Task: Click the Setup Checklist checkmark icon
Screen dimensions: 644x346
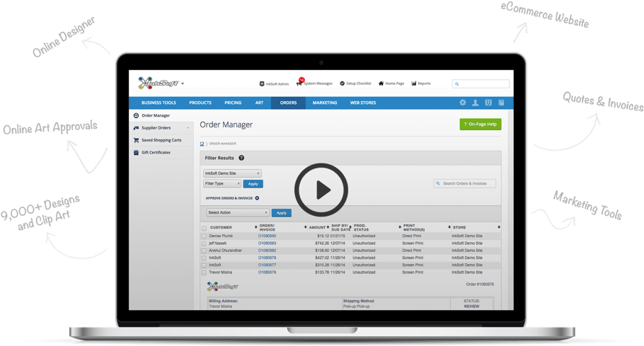Action: coord(343,83)
